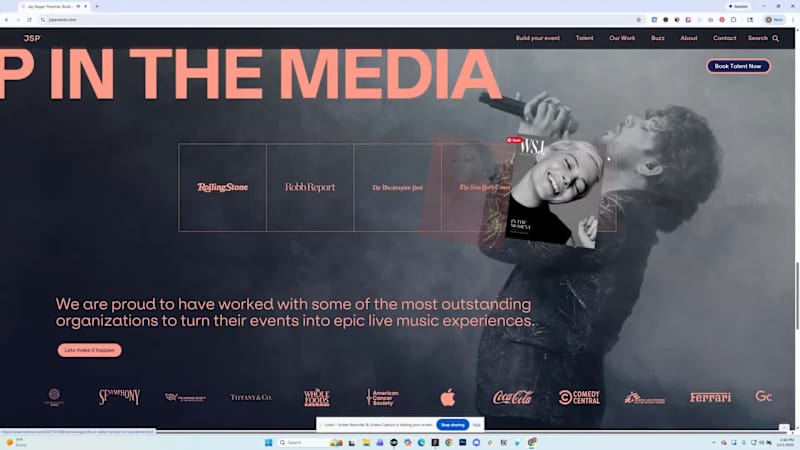Click the weather widget on taskbar
The image size is (800, 450).
pos(15,442)
